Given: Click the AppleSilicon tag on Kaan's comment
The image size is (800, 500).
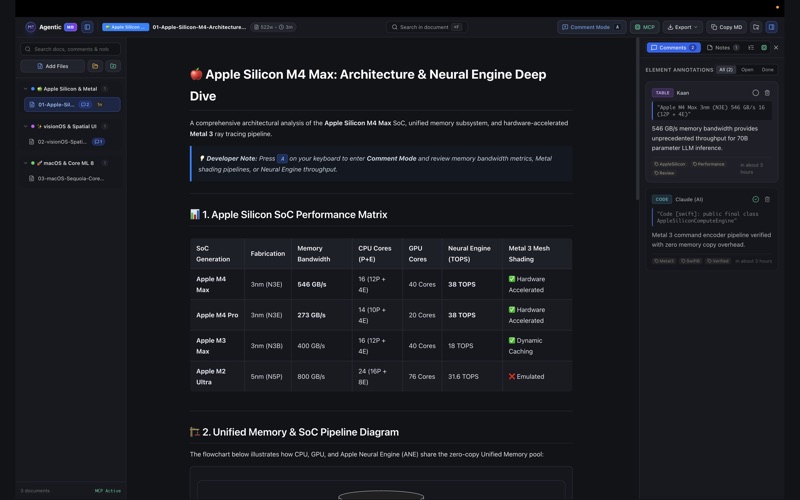Looking at the screenshot, I should (x=670, y=164).
